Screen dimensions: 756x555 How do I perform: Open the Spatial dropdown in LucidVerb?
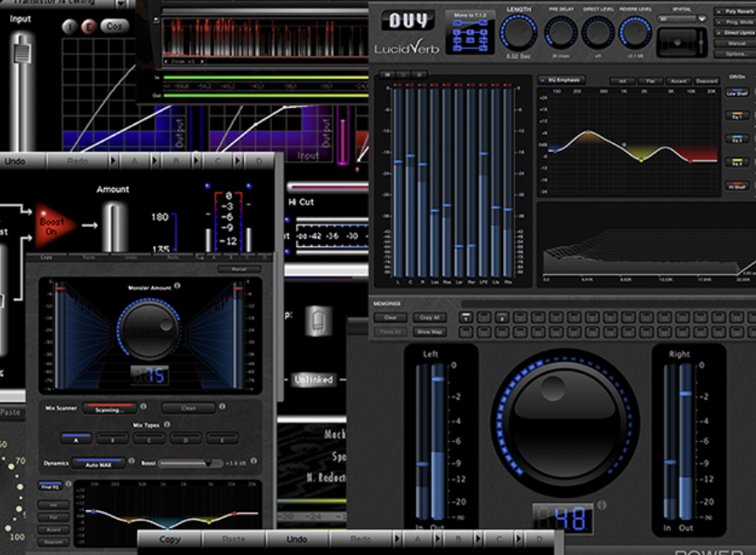point(701,19)
